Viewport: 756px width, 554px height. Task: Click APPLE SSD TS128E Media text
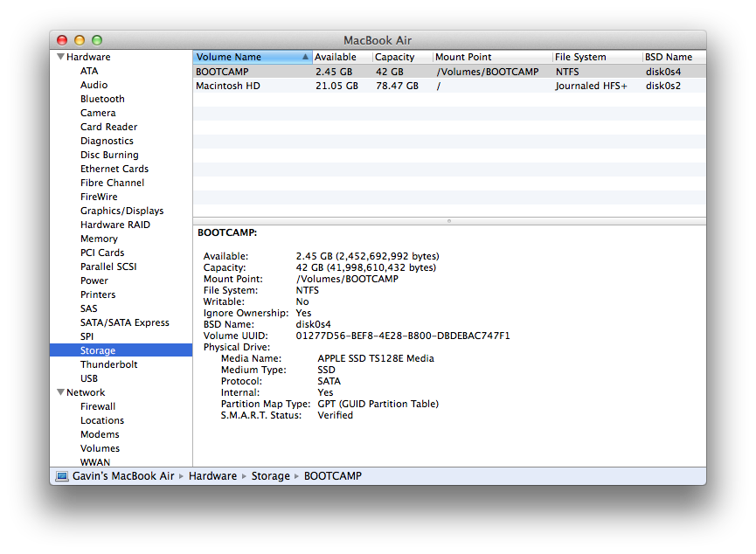pos(376,358)
